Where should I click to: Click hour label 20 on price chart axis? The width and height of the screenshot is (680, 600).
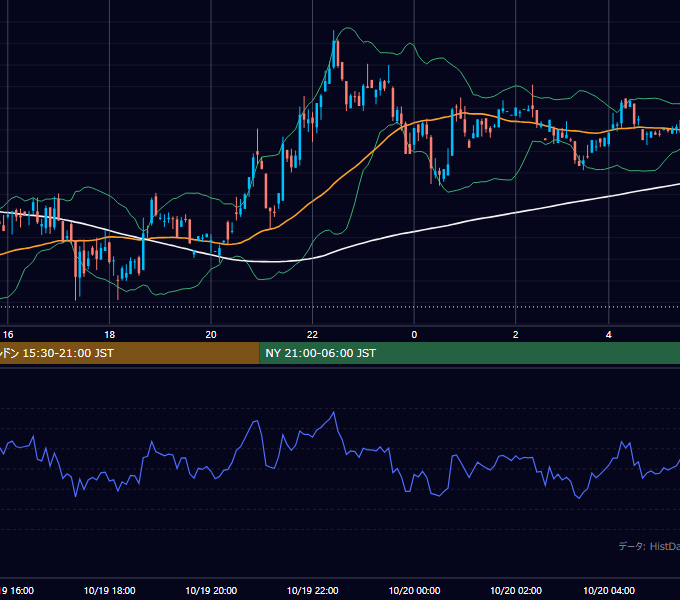tap(211, 334)
